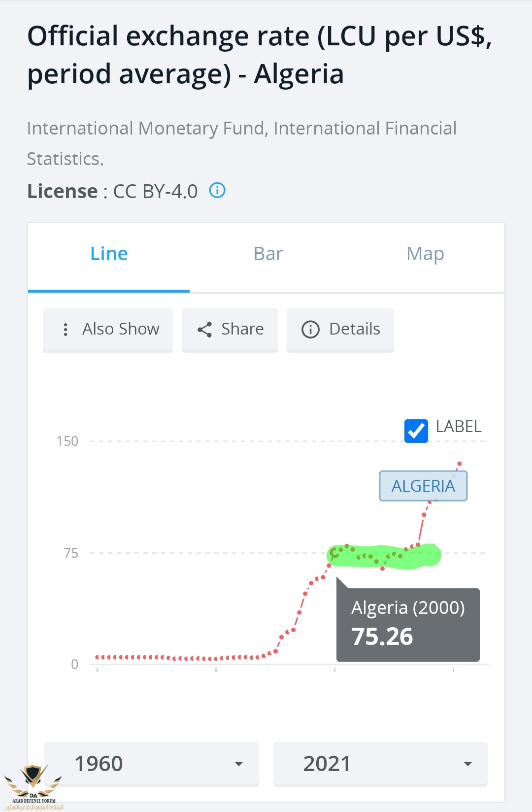This screenshot has width=532, height=812.
Task: Switch to the Bar tab
Action: (x=268, y=254)
